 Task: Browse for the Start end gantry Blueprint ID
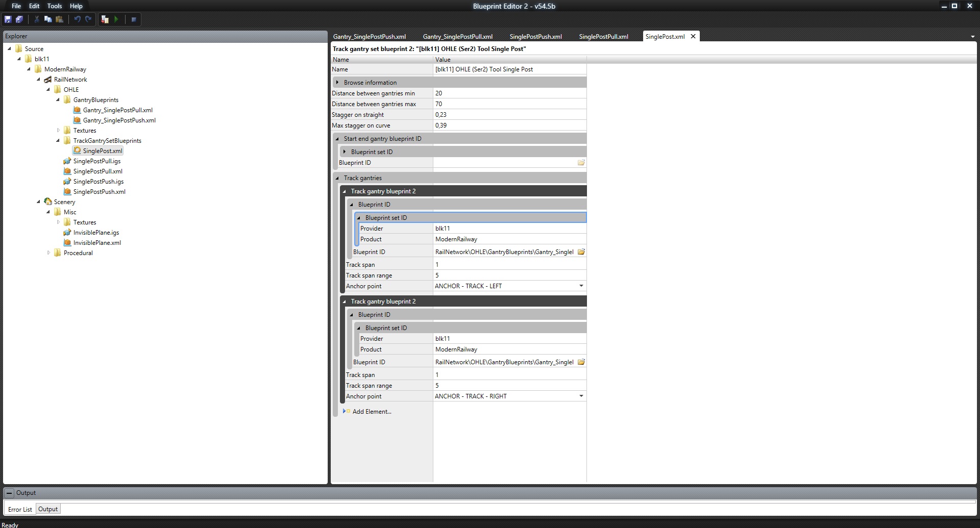coord(581,163)
